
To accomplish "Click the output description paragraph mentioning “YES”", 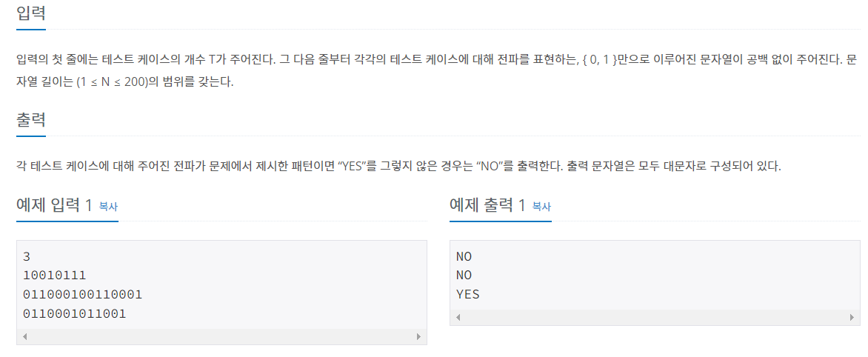I will pos(398,166).
